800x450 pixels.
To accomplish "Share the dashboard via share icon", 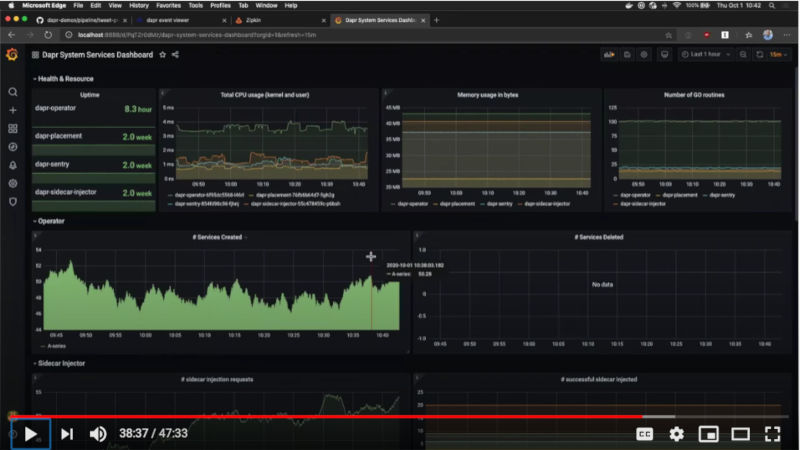I will tap(175, 55).
